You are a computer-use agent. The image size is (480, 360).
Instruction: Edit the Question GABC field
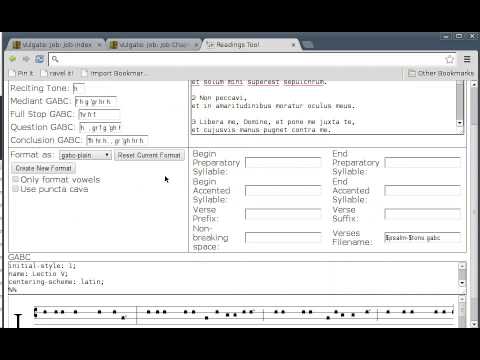pos(100,127)
